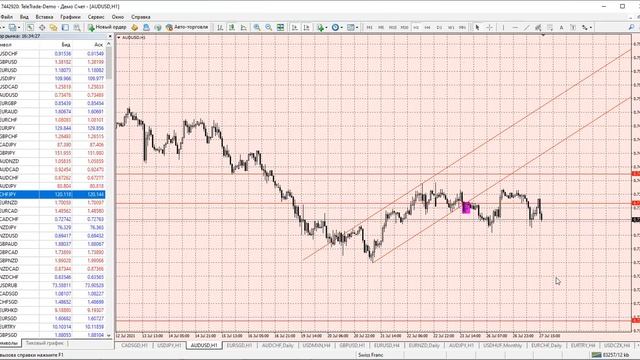Select highlighted CHFJPY row
640x360 pixels.
[52, 194]
